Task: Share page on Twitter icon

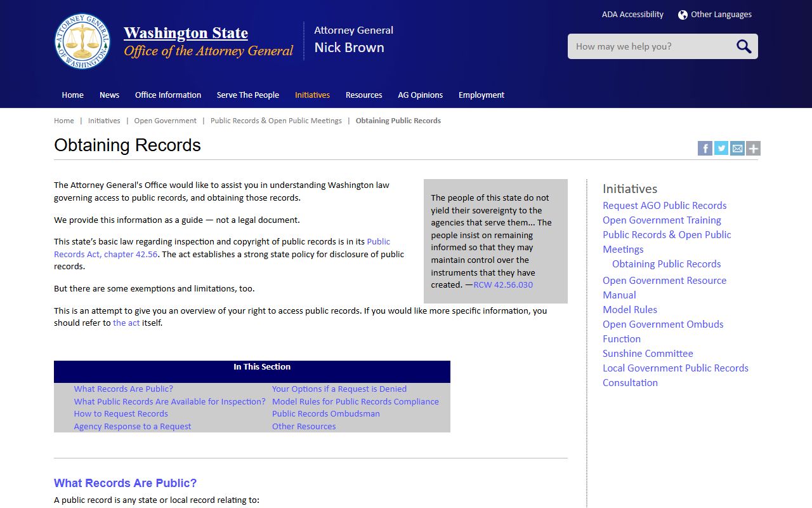Action: (x=721, y=149)
